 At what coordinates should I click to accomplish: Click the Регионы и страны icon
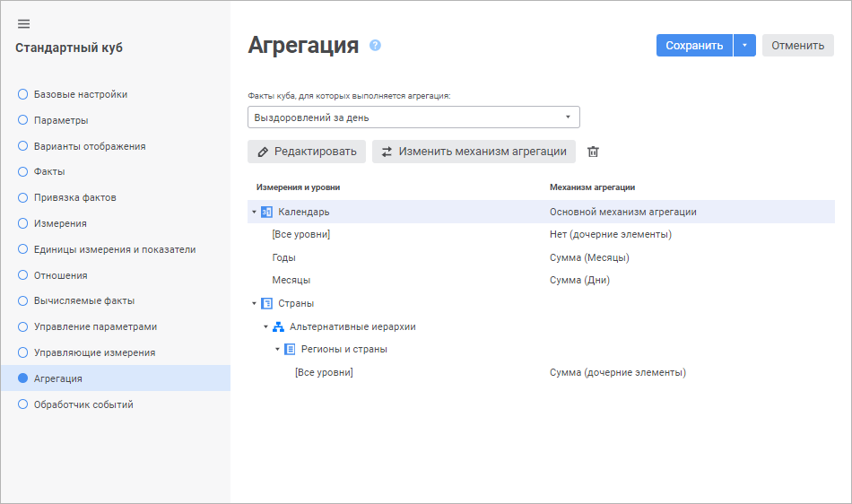pos(290,349)
